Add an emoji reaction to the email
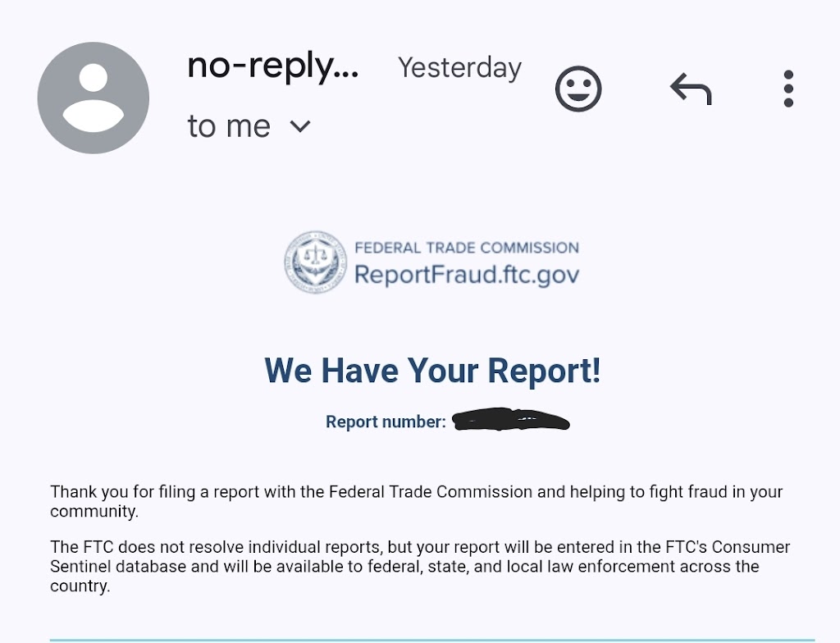Viewport: 840px width, 643px height. 578,89
